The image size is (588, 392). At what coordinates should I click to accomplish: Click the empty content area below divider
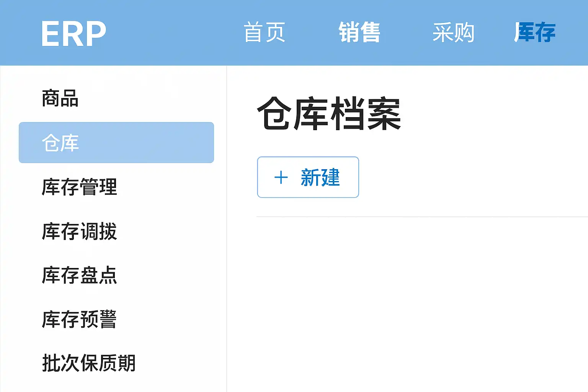(406, 302)
